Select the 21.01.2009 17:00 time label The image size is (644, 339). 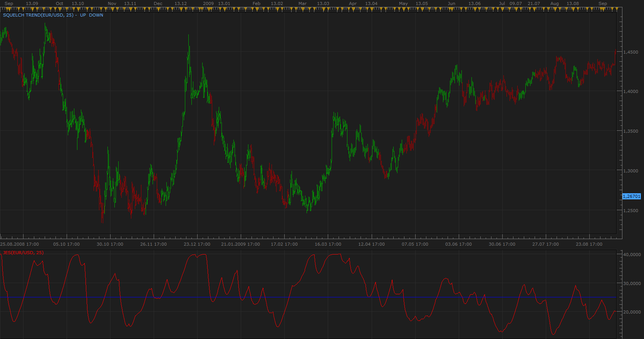pyautogui.click(x=240, y=244)
